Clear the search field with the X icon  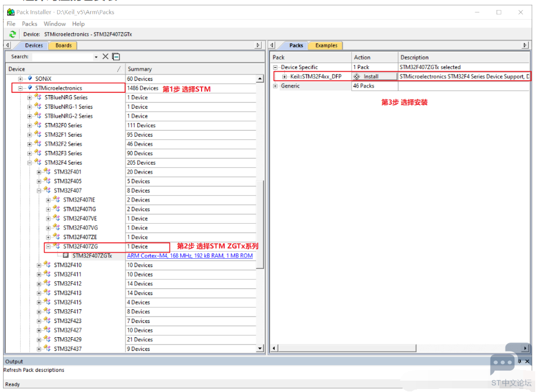[105, 57]
